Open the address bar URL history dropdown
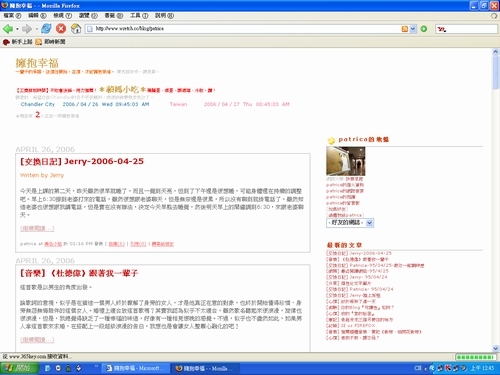This screenshot has width=500, height=375. click(413, 29)
